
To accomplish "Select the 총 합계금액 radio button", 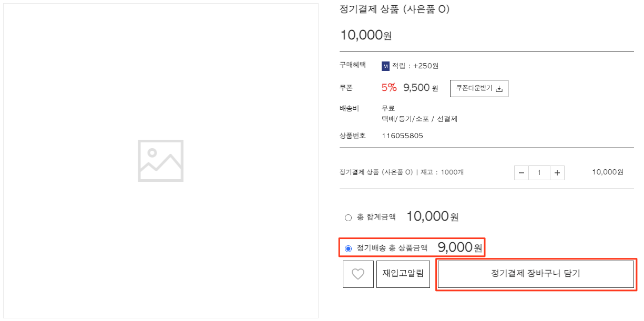I will (x=348, y=218).
